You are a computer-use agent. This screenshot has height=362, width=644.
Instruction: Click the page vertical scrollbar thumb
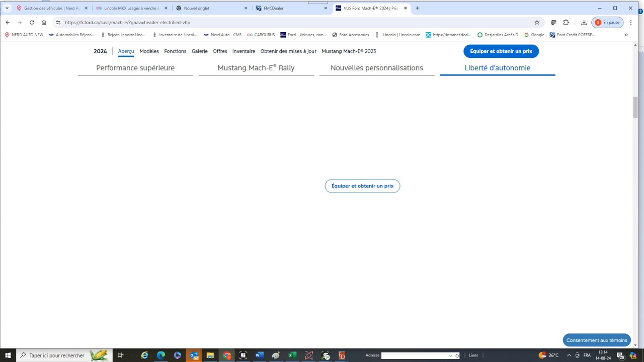tap(635, 107)
